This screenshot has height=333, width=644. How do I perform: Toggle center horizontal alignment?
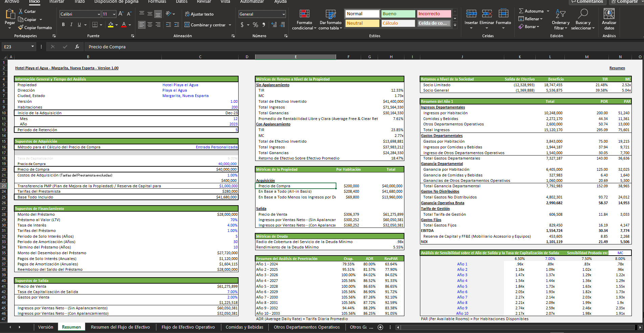(150, 25)
